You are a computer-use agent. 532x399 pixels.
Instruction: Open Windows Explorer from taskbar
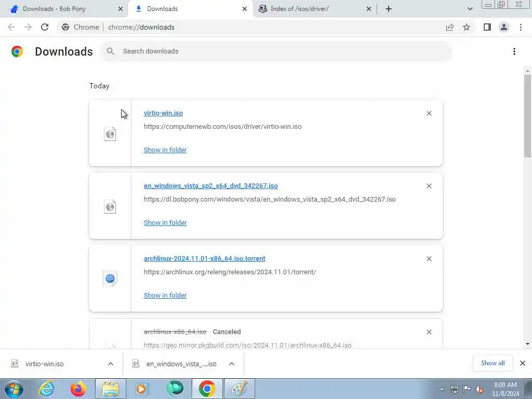(x=111, y=389)
